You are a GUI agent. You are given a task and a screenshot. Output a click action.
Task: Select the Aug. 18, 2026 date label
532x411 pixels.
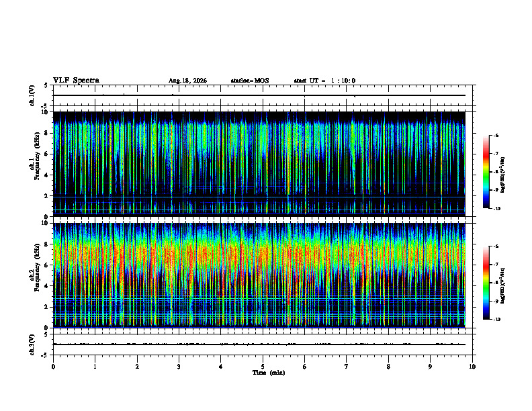tap(187, 81)
